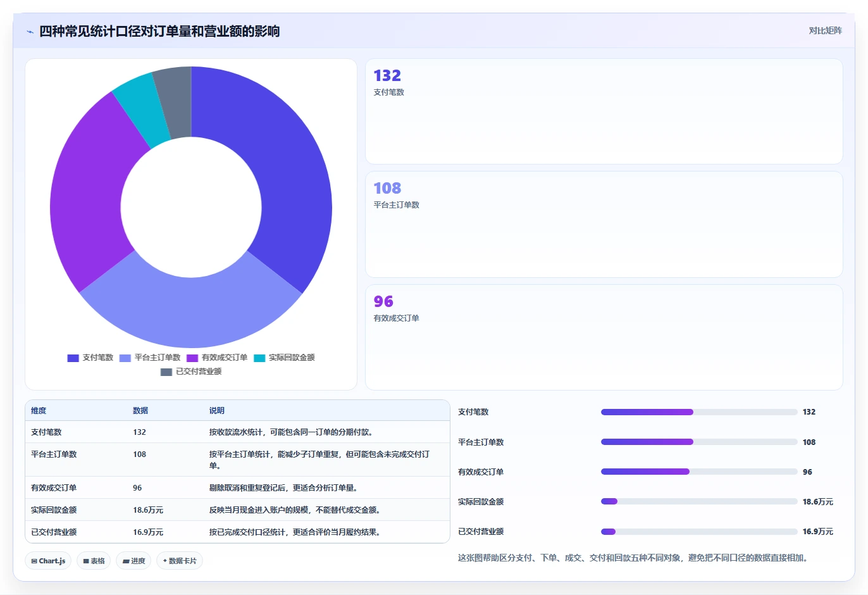Click the footnote text about 五种不同对象
The width and height of the screenshot is (868, 595).
click(x=633, y=558)
